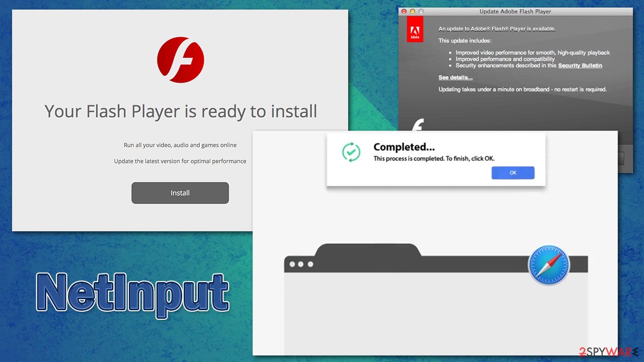This screenshot has width=644, height=362.
Task: Click the green completed checkmark icon
Action: (351, 152)
